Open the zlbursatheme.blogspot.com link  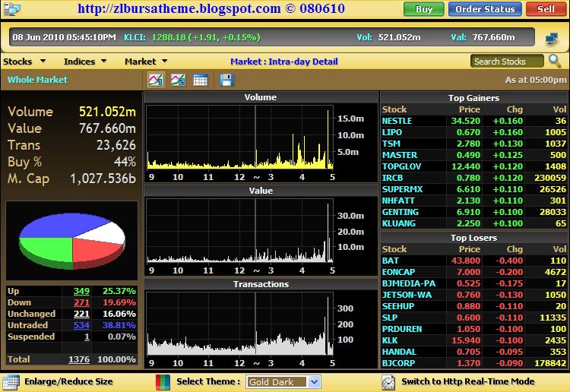[179, 8]
